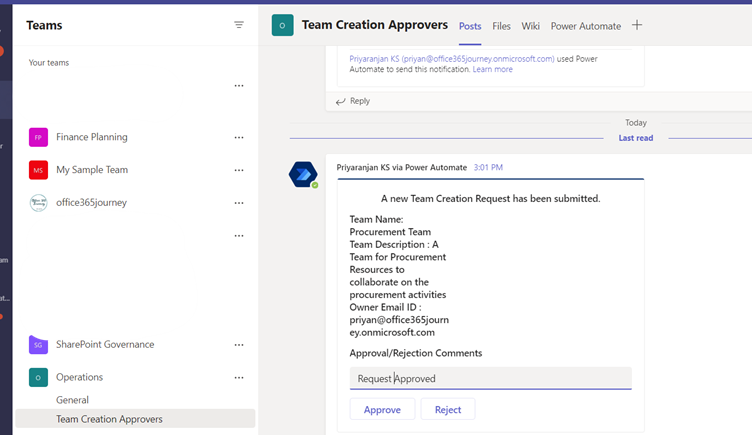Click the Today date divider label

pos(636,123)
